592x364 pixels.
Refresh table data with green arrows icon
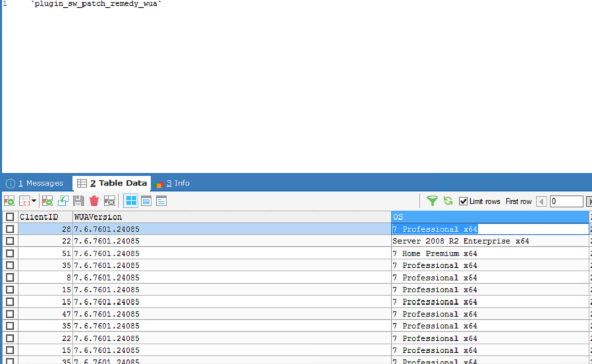(x=448, y=201)
